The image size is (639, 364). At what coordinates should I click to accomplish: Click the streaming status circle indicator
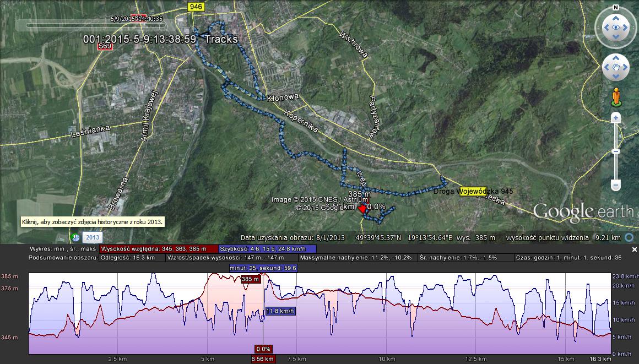630,237
